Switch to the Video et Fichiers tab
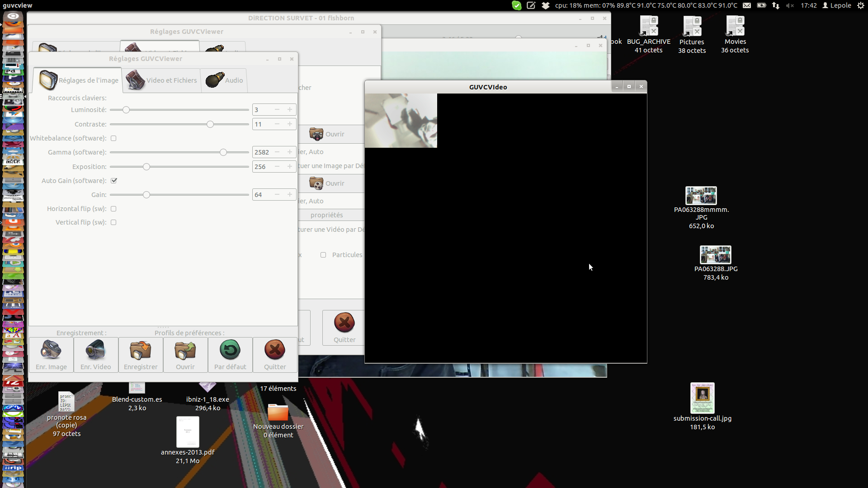The height and width of the screenshot is (488, 868). click(161, 80)
